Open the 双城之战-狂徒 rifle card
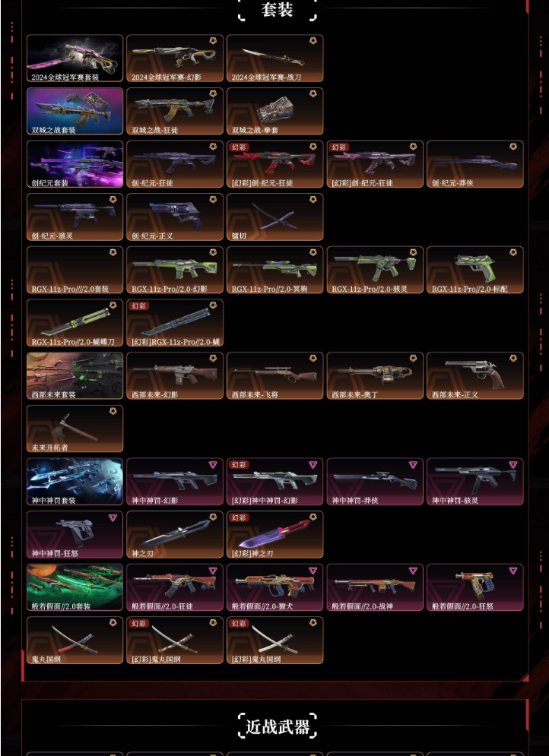Screen dimensions: 549x756 (x=175, y=111)
